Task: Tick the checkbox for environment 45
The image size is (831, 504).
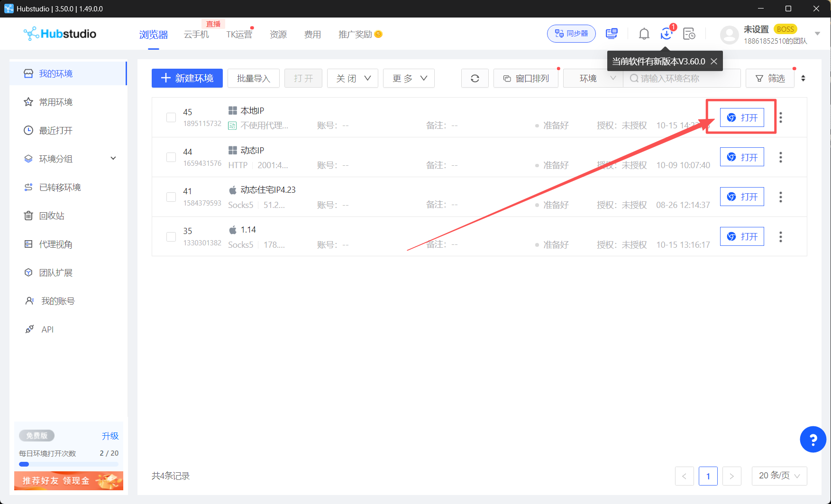Action: pyautogui.click(x=171, y=117)
